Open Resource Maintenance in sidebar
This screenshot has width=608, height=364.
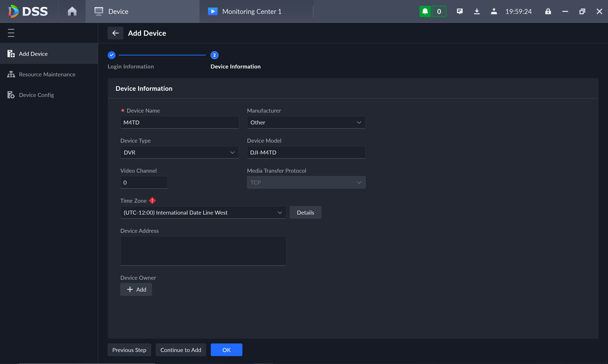click(49, 74)
